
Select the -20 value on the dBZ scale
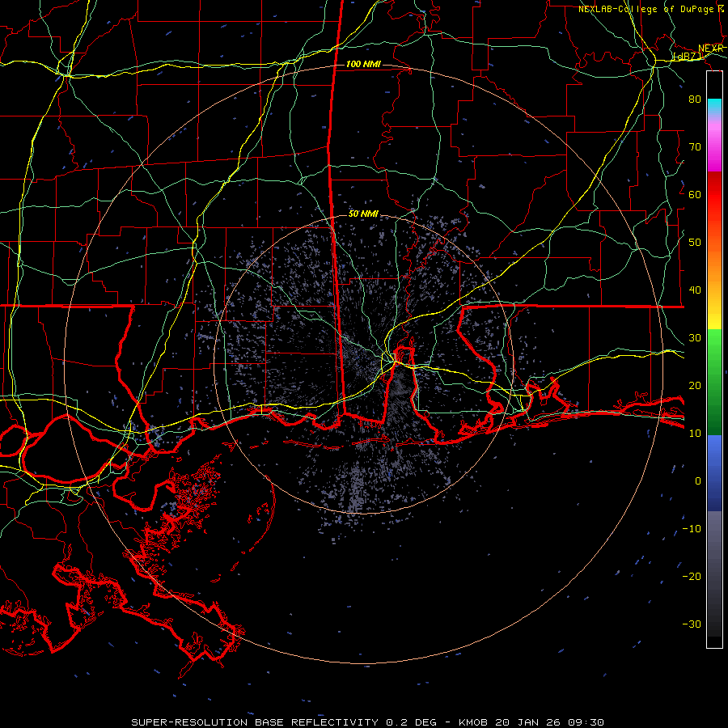692,576
